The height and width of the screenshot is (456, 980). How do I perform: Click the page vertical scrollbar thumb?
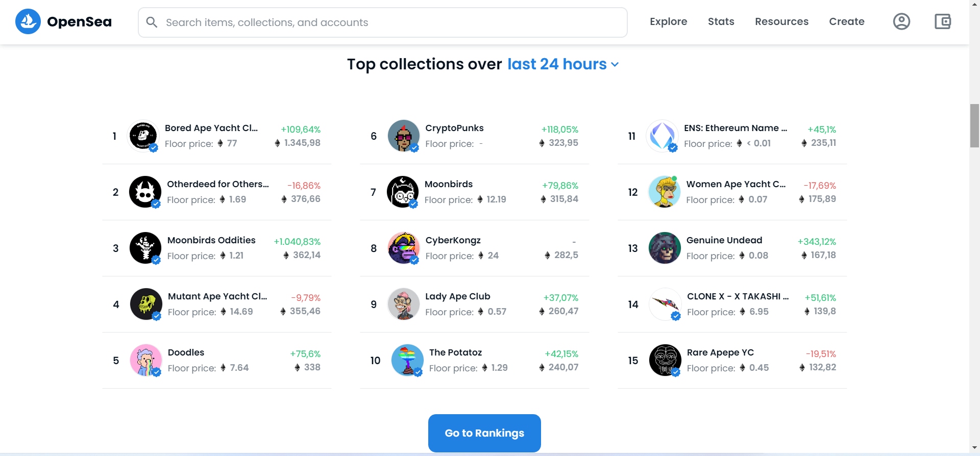[x=974, y=125]
